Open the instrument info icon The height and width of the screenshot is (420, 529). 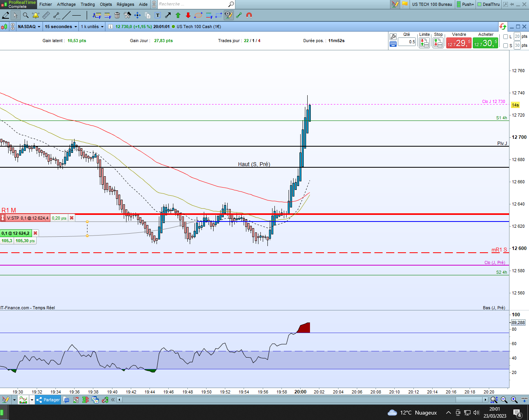(x=110, y=27)
